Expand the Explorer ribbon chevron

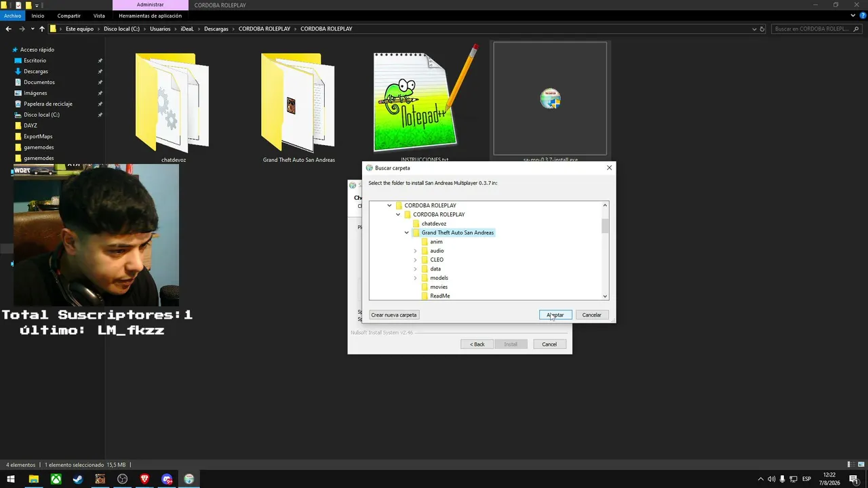point(853,16)
